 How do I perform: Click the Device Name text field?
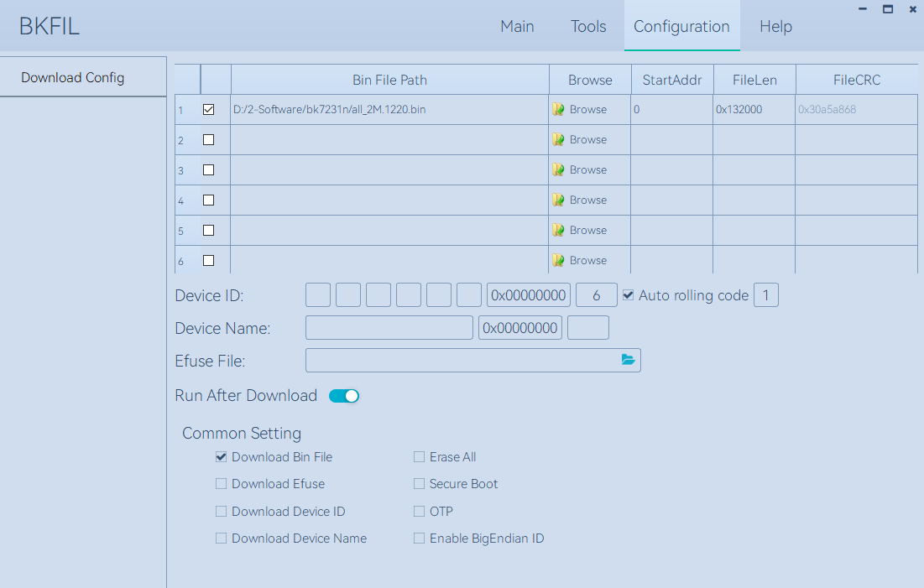click(389, 328)
